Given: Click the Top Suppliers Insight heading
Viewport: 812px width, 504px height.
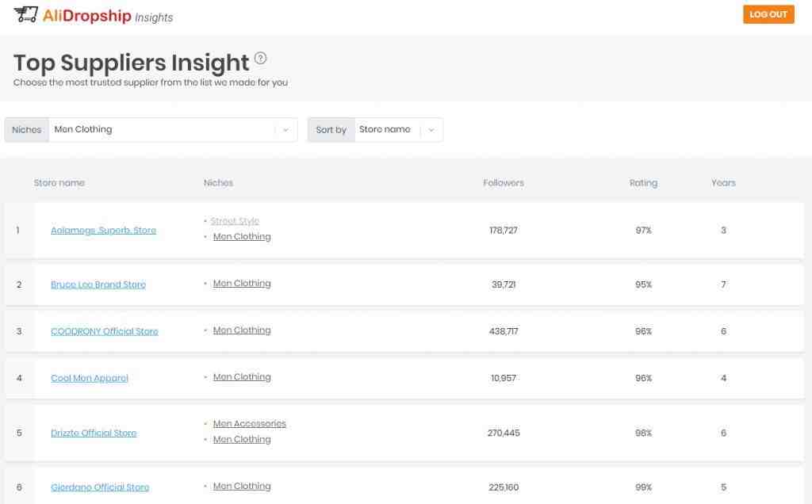Looking at the screenshot, I should click(x=131, y=63).
